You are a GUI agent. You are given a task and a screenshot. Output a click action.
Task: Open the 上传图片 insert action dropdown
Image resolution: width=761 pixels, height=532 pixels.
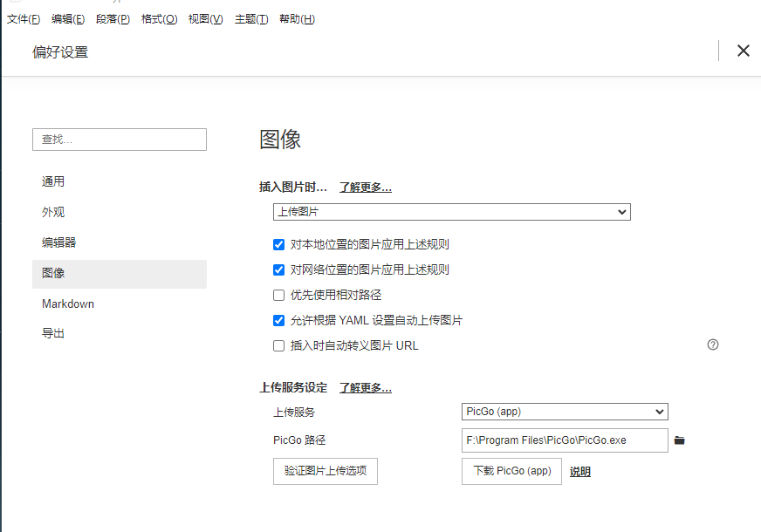tap(451, 212)
